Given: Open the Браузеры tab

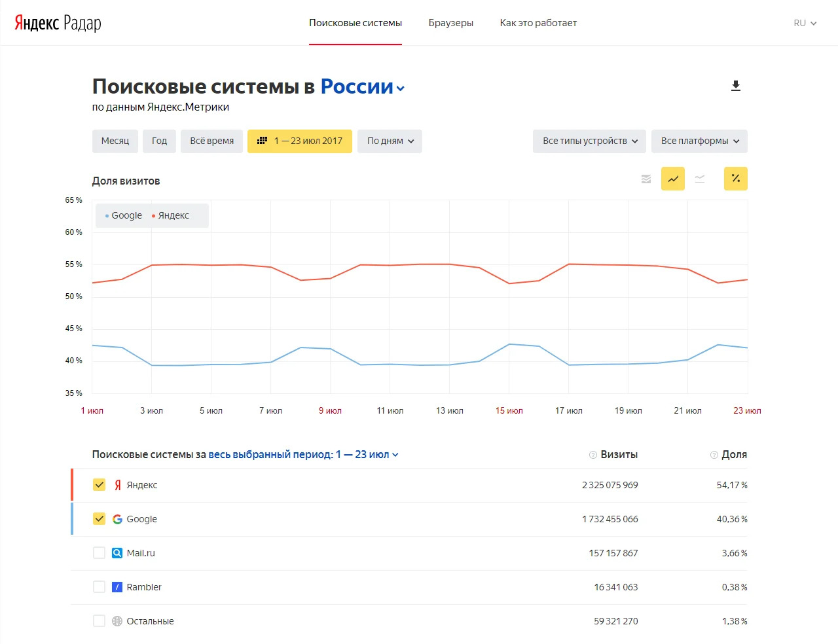Looking at the screenshot, I should pos(450,23).
